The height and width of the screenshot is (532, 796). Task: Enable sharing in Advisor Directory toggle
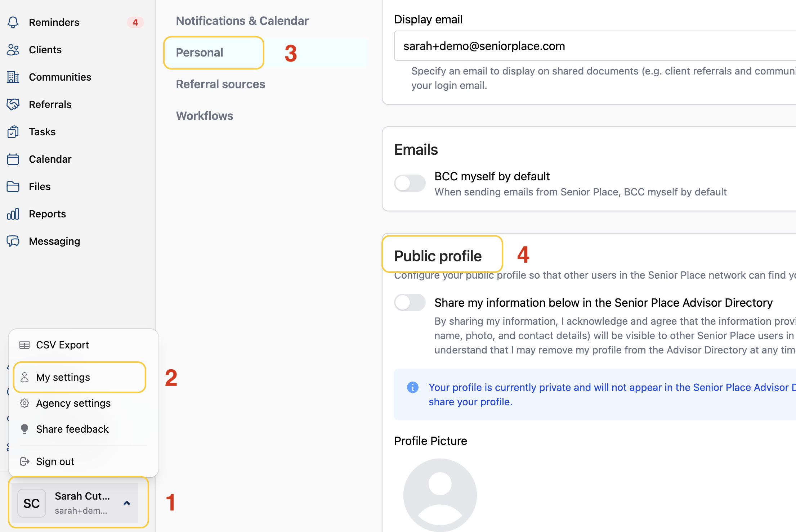(x=410, y=302)
